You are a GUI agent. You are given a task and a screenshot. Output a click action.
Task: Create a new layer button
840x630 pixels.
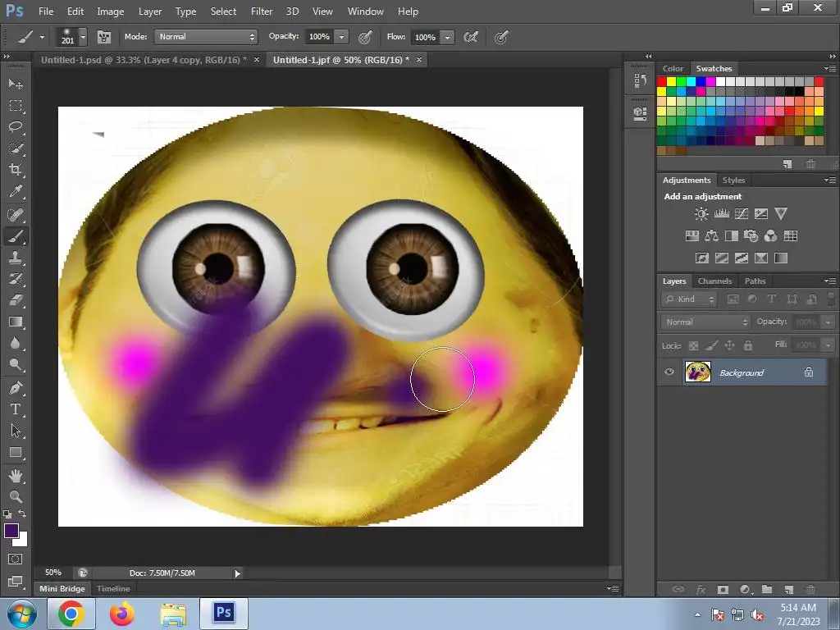(x=788, y=589)
